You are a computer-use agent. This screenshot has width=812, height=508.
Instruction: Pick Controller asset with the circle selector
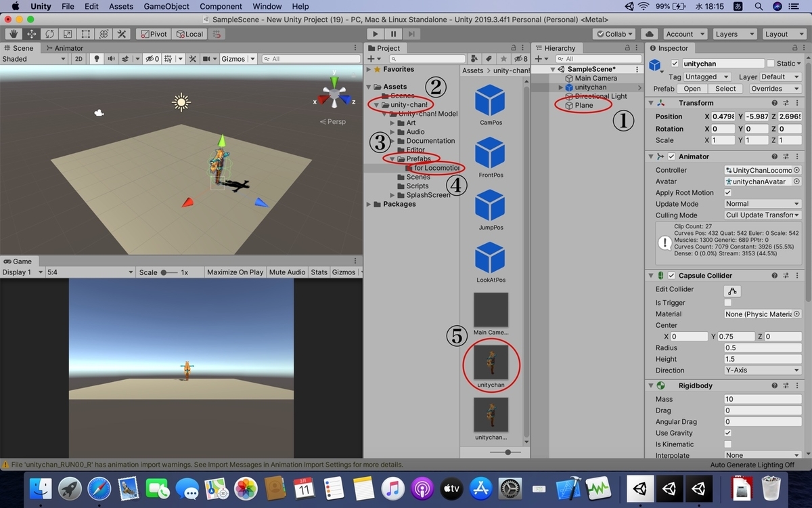796,170
